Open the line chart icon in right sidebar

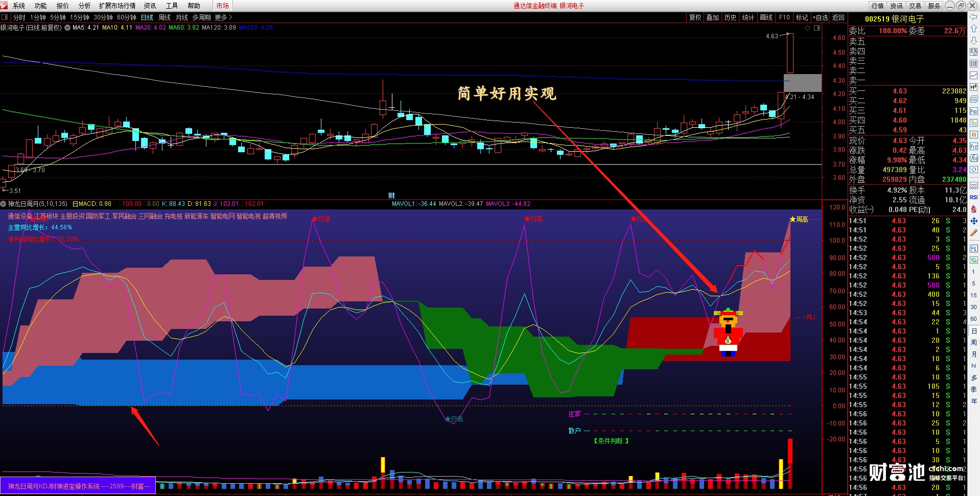(973, 75)
